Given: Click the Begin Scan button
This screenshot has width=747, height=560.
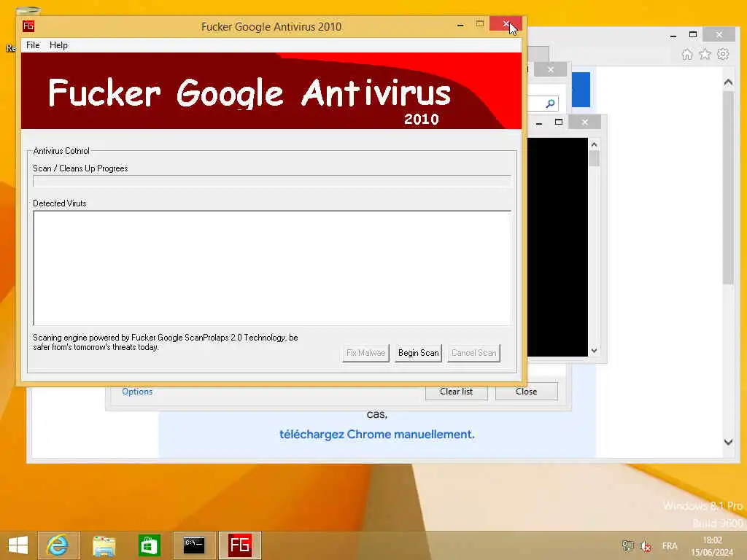Looking at the screenshot, I should point(418,353).
